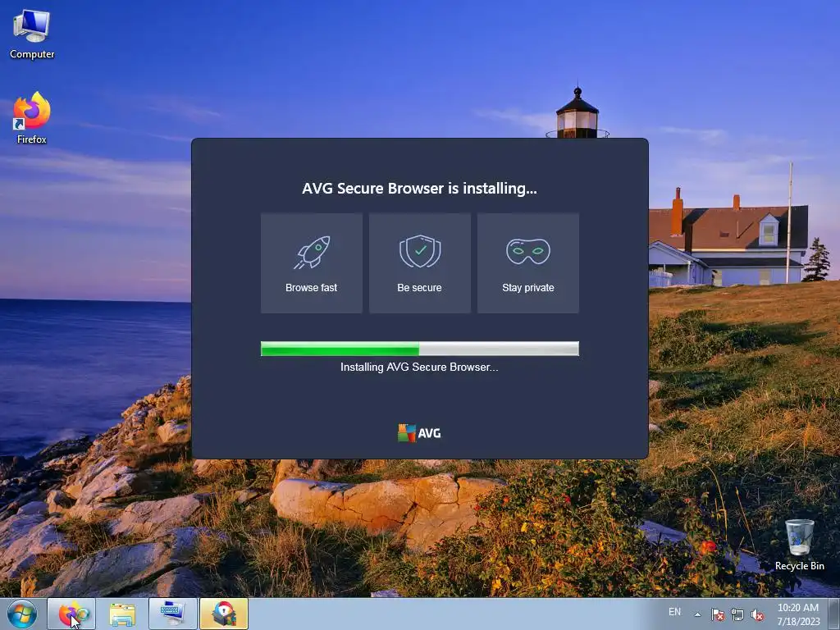Show hidden system tray icons arrow
Viewport: 840px width, 630px height.
point(697,614)
